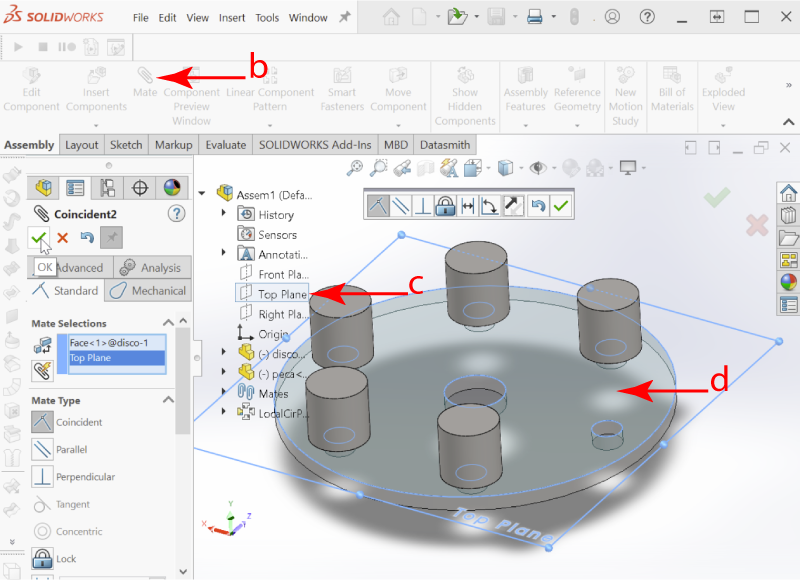This screenshot has width=800, height=580.
Task: Undo the mate in the Coincident2 panel
Action: [87, 238]
